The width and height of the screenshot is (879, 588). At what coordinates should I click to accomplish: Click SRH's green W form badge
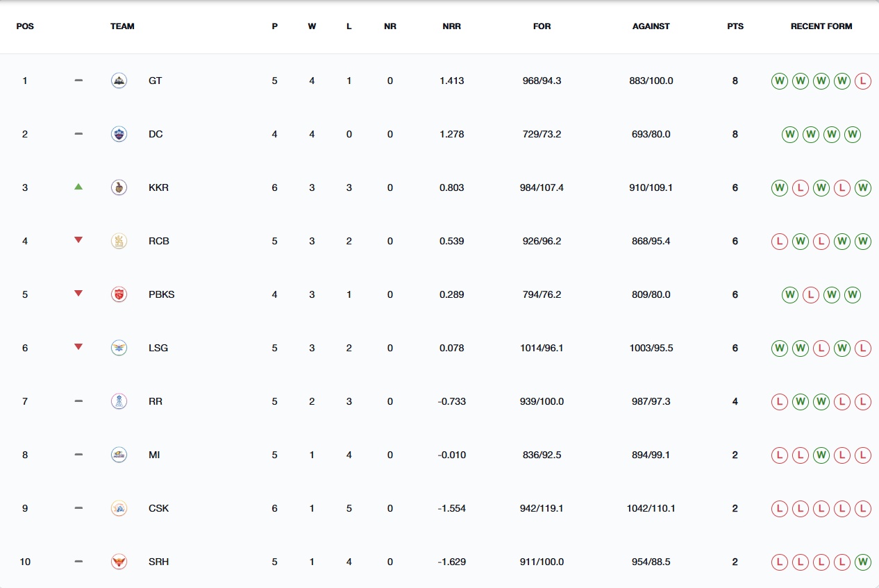(x=863, y=562)
